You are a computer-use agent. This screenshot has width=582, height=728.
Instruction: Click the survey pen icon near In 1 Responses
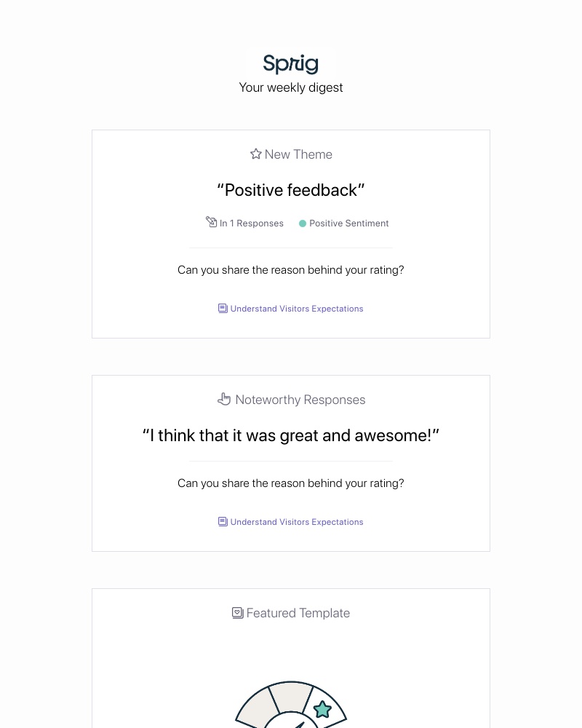[212, 222]
